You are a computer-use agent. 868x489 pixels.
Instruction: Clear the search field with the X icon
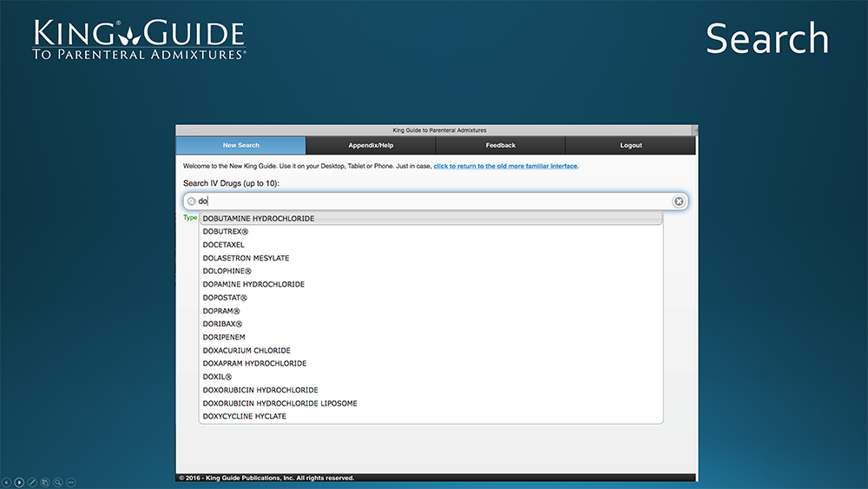[x=679, y=201]
